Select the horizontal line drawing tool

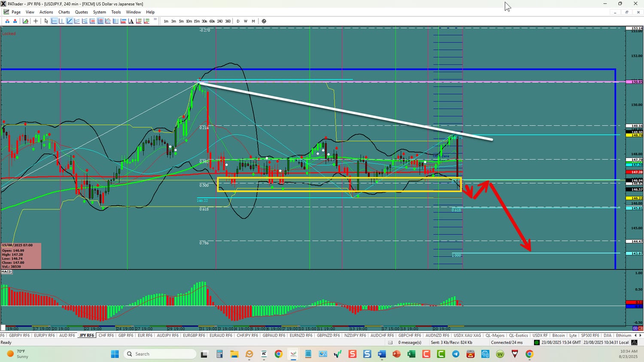click(54, 21)
